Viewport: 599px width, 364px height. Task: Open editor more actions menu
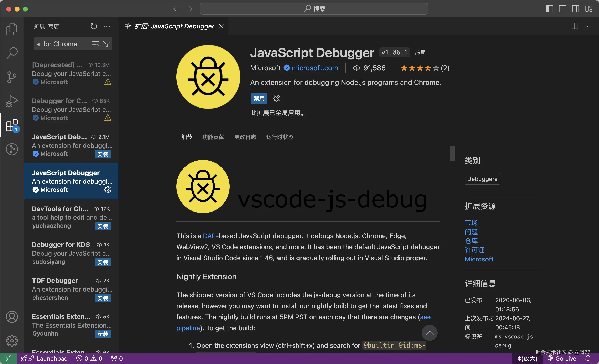point(588,26)
